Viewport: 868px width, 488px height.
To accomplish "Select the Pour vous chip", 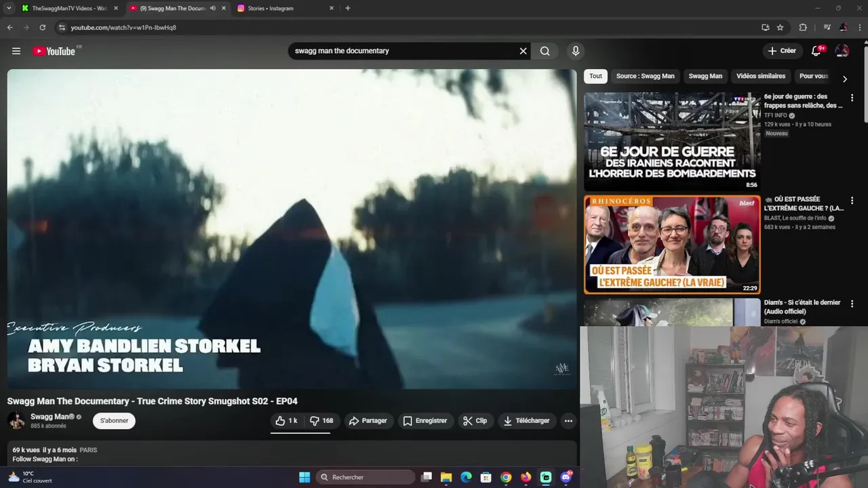I will click(x=814, y=76).
